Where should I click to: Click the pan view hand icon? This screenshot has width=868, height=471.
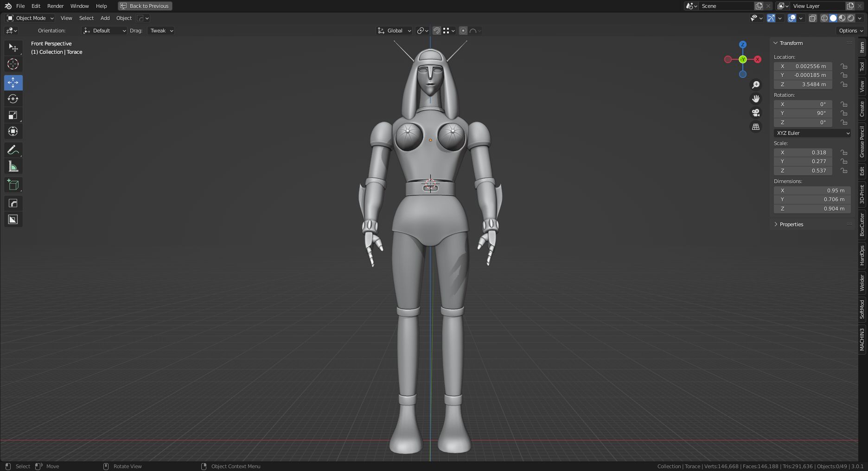click(x=756, y=99)
